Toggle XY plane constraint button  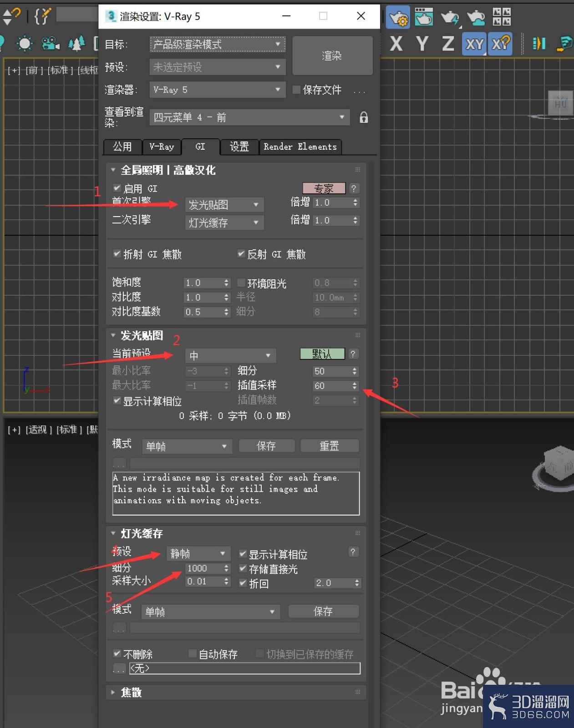tap(474, 44)
